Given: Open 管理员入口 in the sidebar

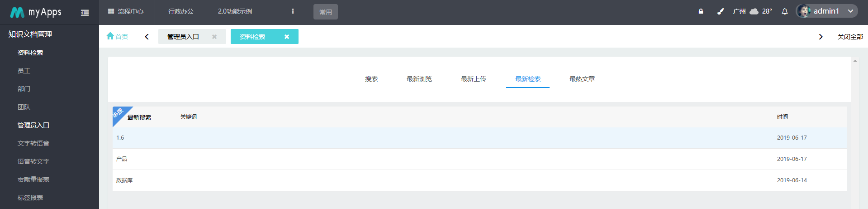Looking at the screenshot, I should 33,125.
